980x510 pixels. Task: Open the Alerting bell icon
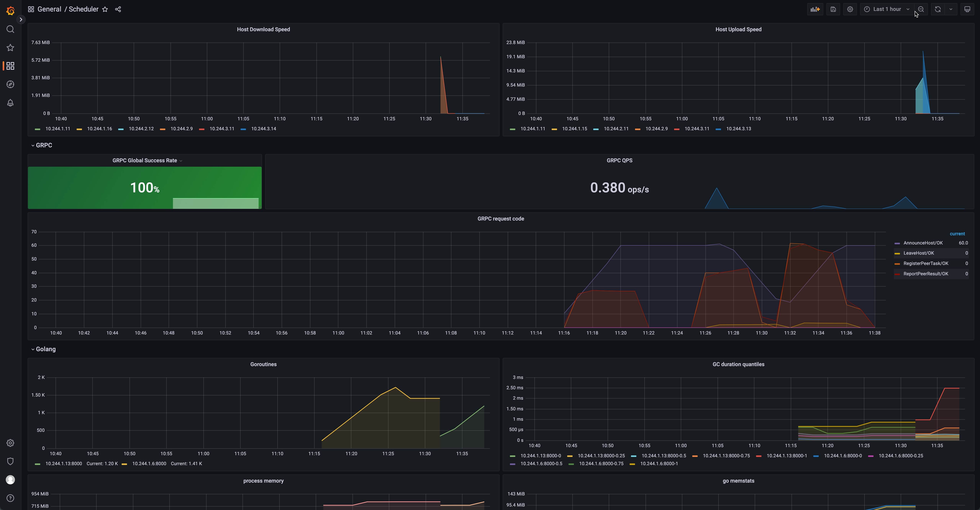pyautogui.click(x=10, y=103)
